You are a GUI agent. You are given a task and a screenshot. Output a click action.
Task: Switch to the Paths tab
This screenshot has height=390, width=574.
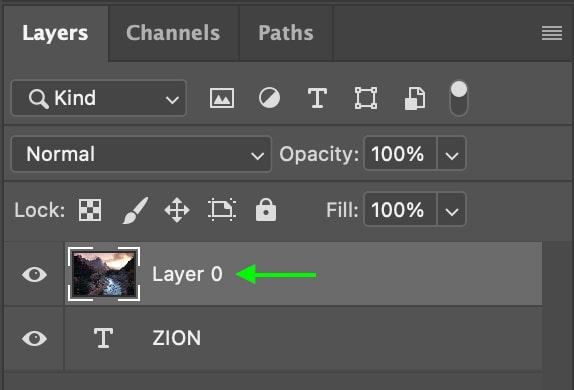[x=286, y=33]
